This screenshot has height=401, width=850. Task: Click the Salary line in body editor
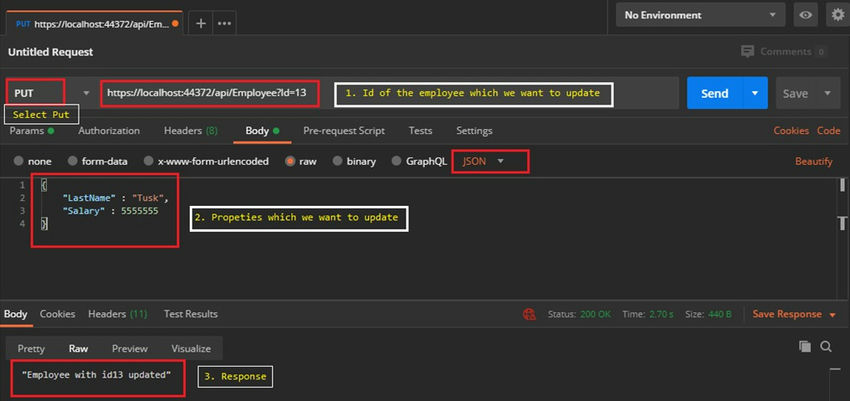(110, 211)
